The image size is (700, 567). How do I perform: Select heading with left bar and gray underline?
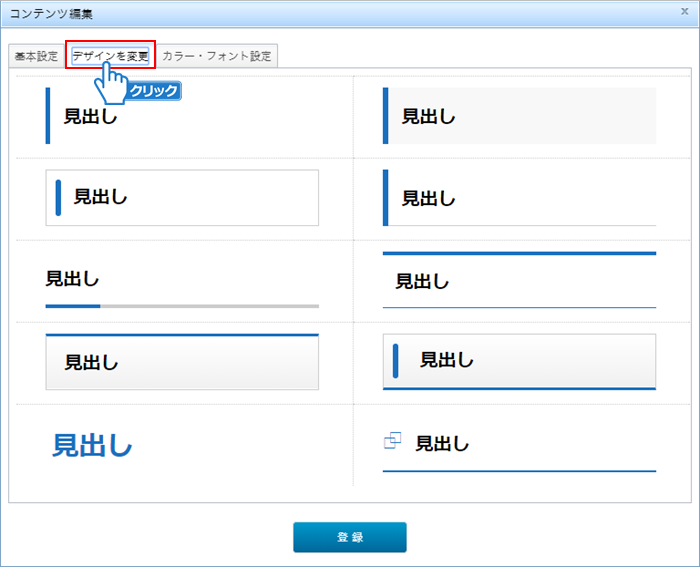(x=519, y=198)
